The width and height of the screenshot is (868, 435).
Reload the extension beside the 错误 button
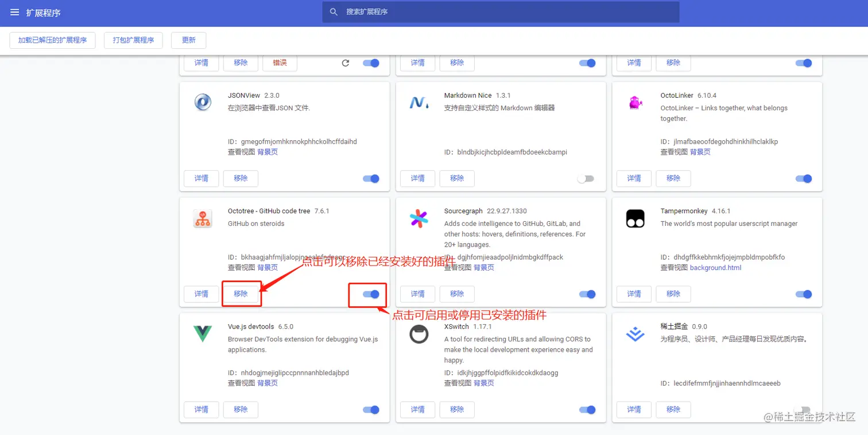click(x=346, y=63)
